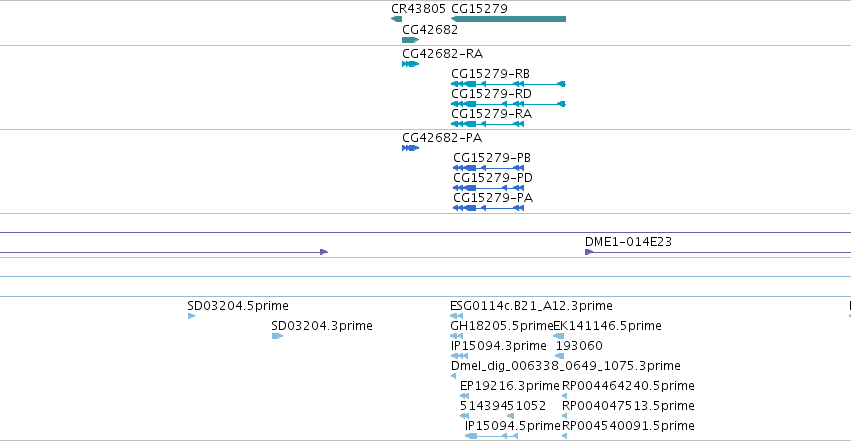The image size is (851, 441).
Task: Select the GH18205.5prime EST feature
Action: (456, 336)
